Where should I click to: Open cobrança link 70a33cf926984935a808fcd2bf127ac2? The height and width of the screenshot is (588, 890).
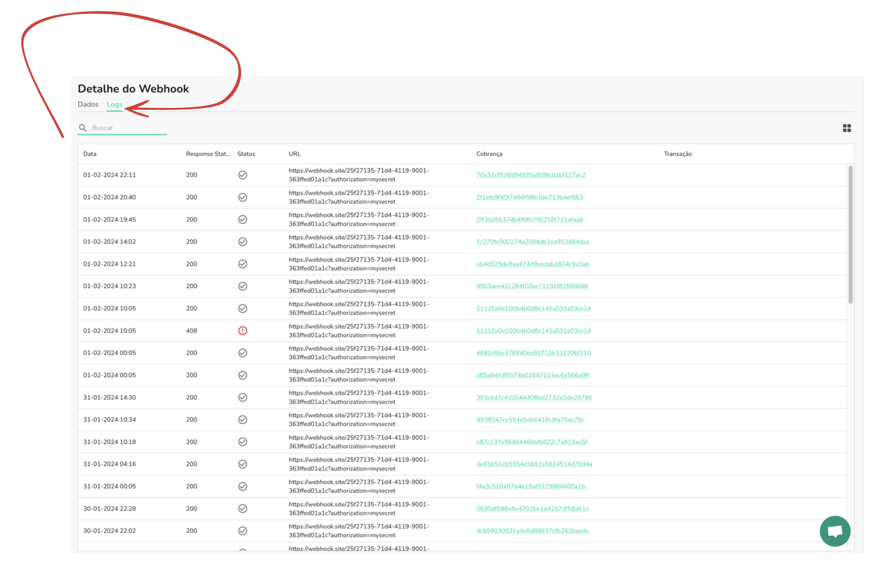[x=530, y=175]
